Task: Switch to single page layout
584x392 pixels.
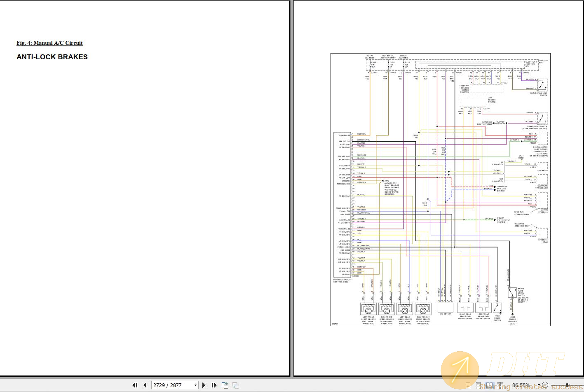Action: click(468, 385)
